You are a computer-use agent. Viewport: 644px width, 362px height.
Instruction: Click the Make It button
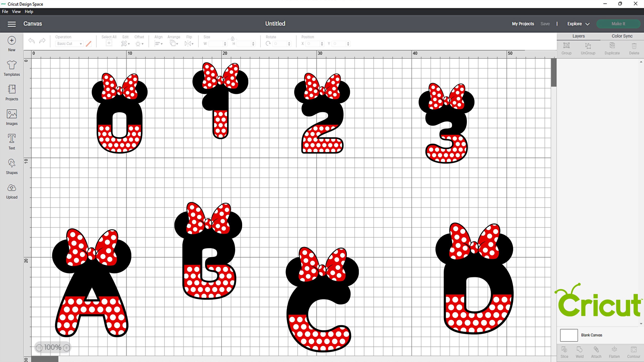tap(618, 24)
